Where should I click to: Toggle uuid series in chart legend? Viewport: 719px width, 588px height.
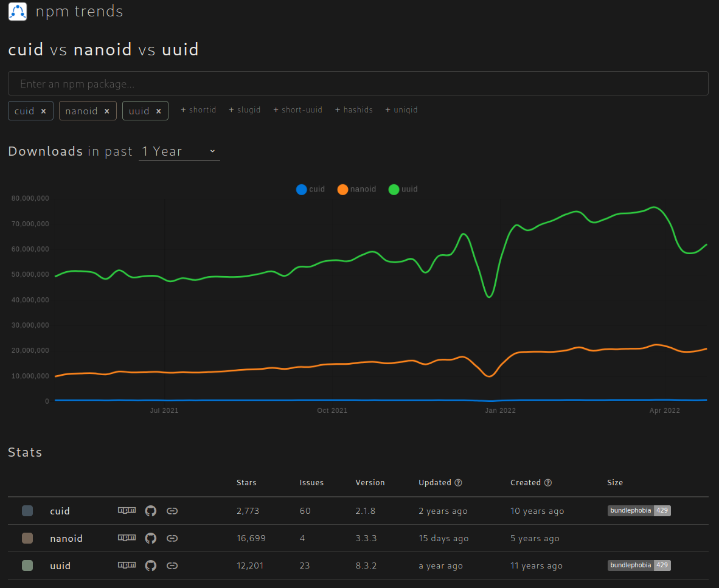point(403,189)
